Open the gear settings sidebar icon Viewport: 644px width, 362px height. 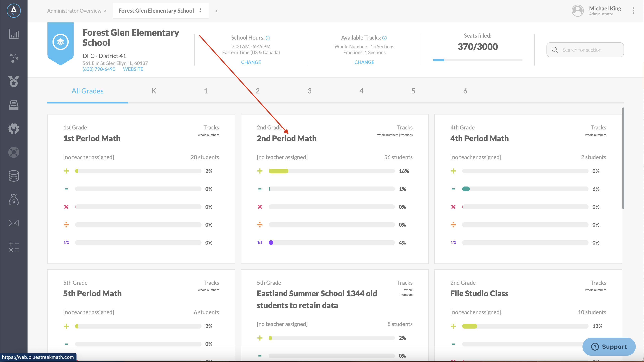pos(14,129)
